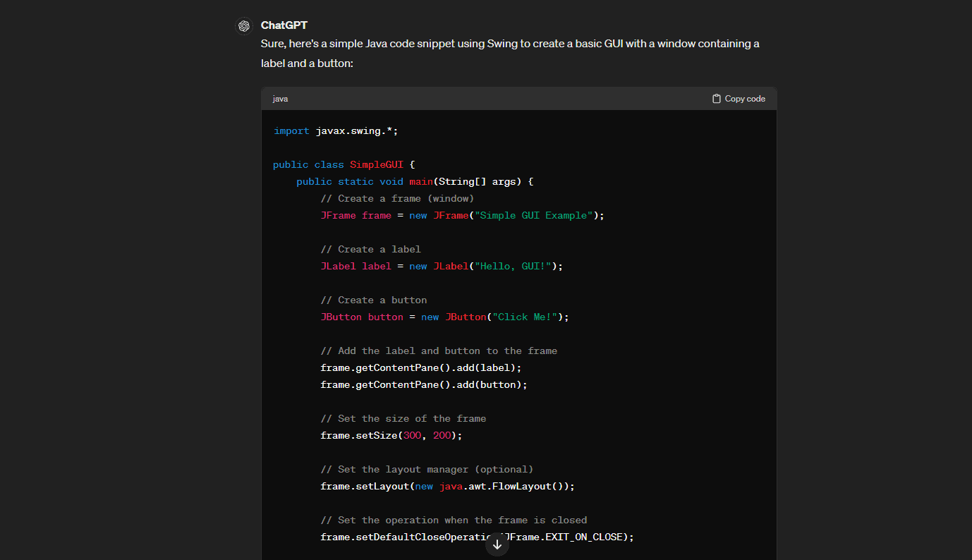Click the "Click Me!" button string literal
Screen dimensions: 972x560
(525, 317)
